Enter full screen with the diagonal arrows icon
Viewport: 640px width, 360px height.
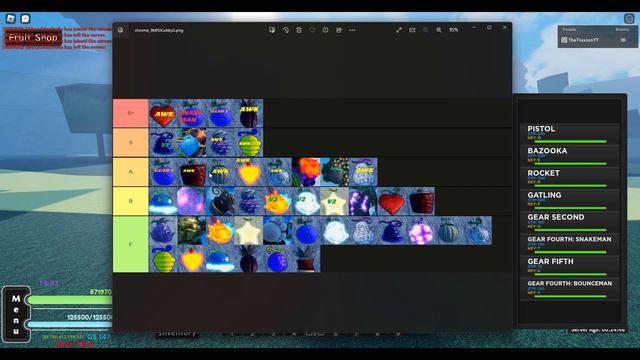click(x=399, y=30)
